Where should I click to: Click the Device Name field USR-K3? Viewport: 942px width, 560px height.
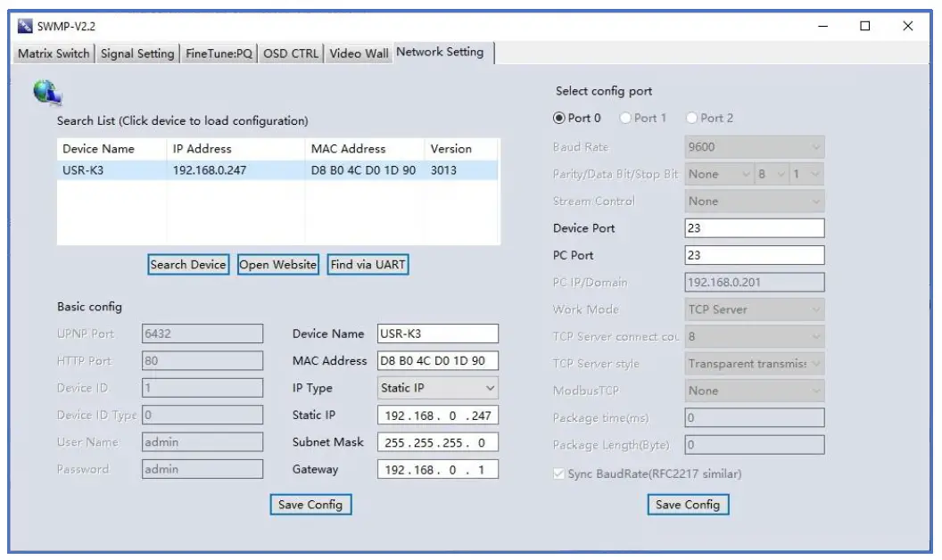[437, 334]
